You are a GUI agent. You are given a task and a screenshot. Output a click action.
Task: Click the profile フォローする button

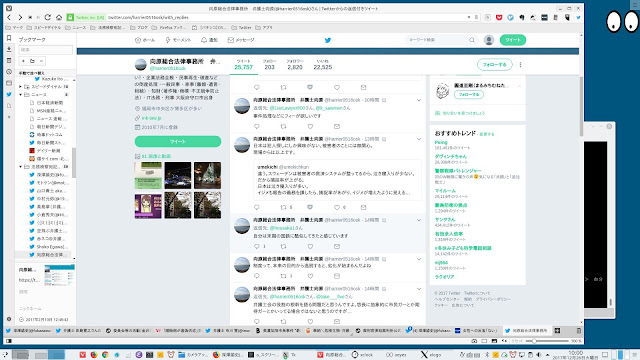494,64
